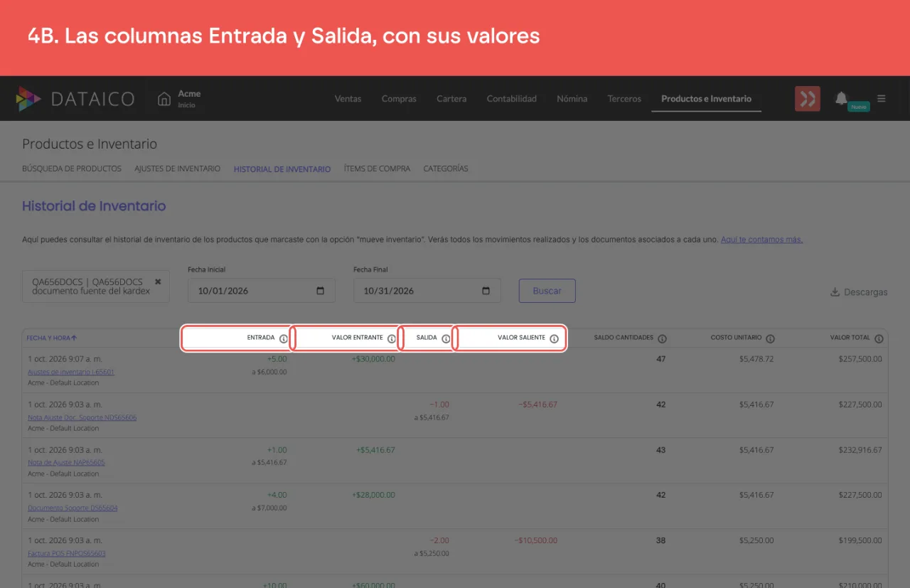Click the Valor Entrante info icon
Image resolution: width=910 pixels, height=588 pixels.
392,338
